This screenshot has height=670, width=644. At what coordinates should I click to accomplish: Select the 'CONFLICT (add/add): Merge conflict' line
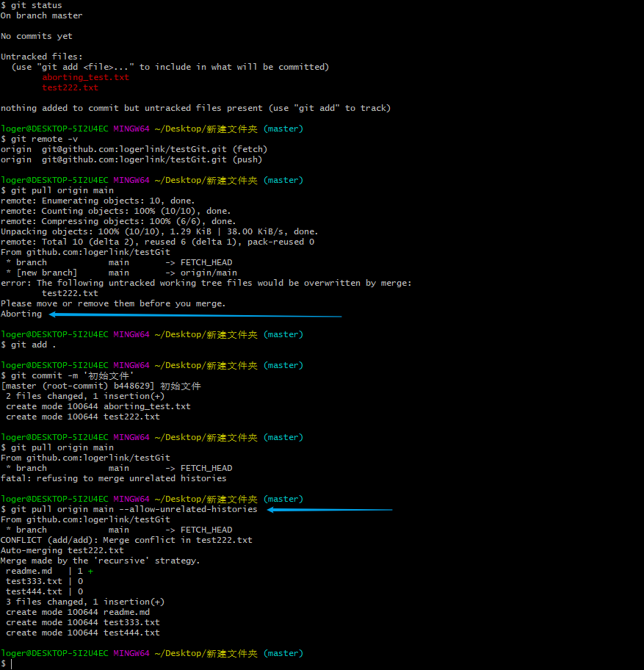[126, 540]
